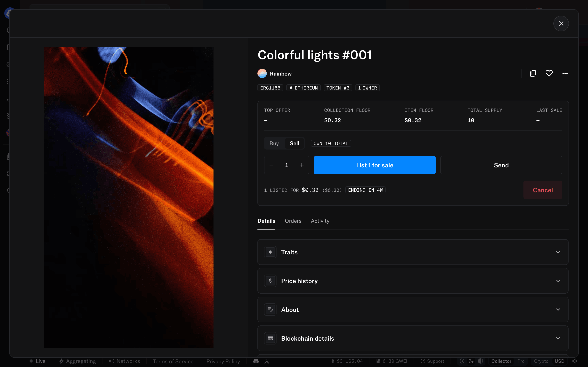Switch to the Buy toggle option
This screenshot has height=367, width=588.
point(274,143)
